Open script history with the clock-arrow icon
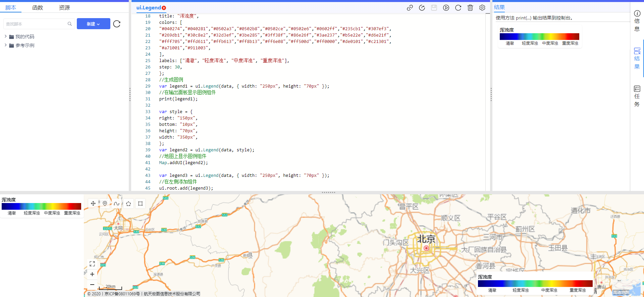The width and height of the screenshot is (644, 297). click(x=422, y=8)
